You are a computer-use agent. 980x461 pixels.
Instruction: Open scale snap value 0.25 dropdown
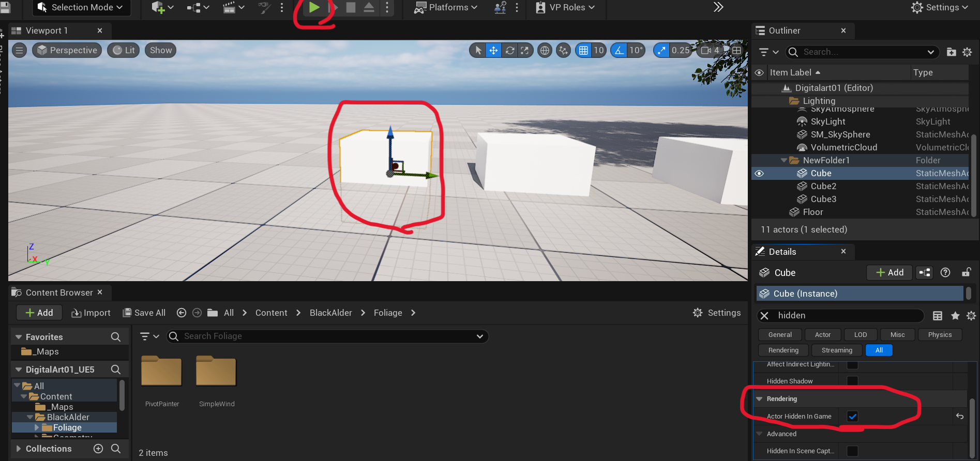[681, 50]
